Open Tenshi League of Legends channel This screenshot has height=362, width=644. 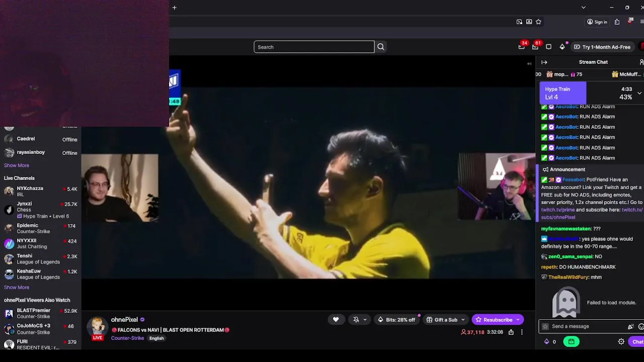coord(40,259)
